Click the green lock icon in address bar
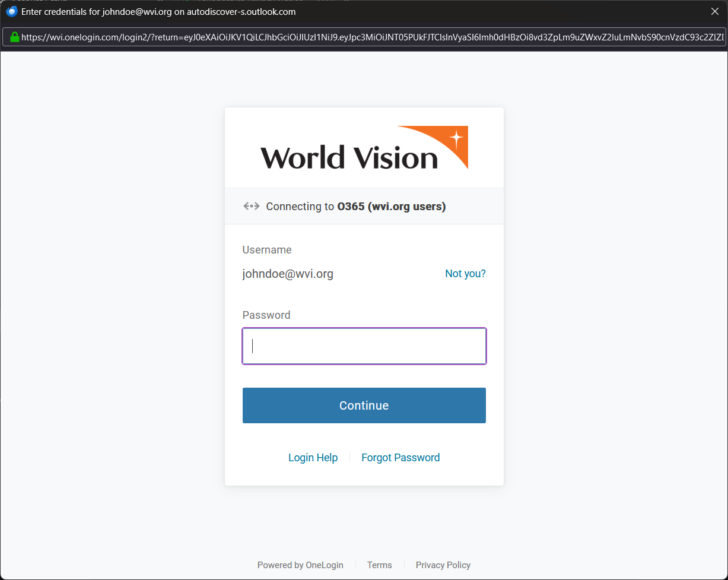The width and height of the screenshot is (728, 580). pos(15,37)
